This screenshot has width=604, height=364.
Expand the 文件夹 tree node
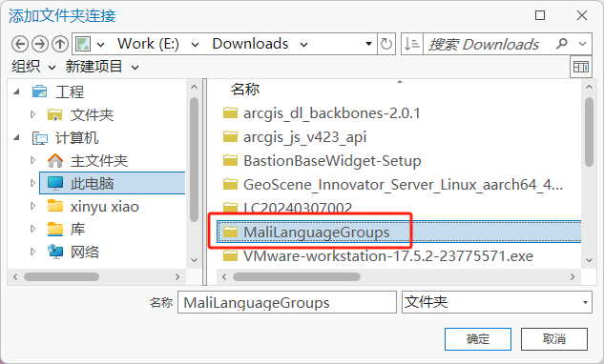point(32,114)
